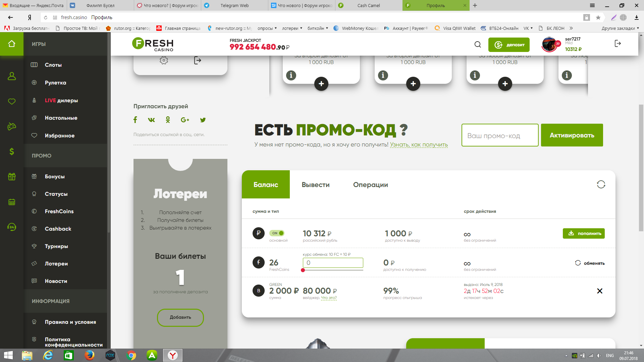Expand Другие закладки bookmarks dropdown
Image resolution: width=644 pixels, height=362 pixels.
620,28
